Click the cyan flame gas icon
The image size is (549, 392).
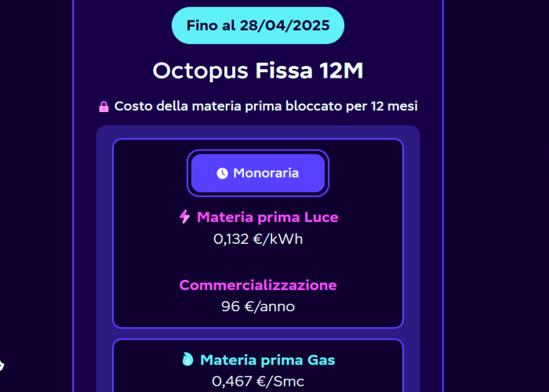click(187, 360)
